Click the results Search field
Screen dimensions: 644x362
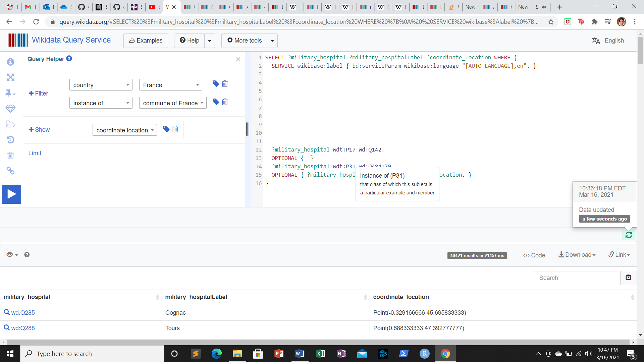[x=576, y=278]
